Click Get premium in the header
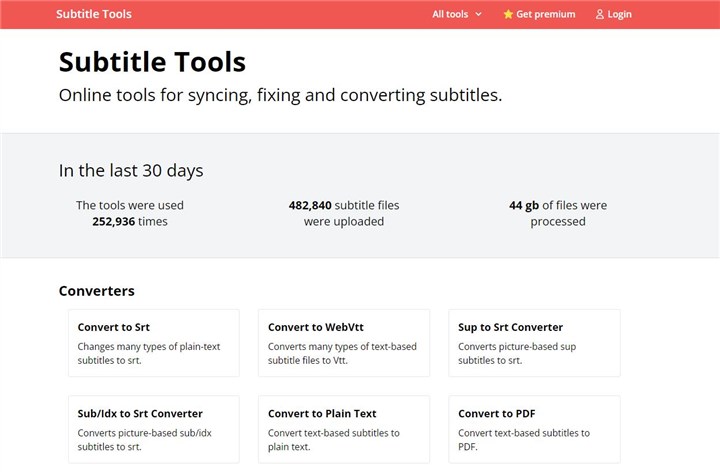 click(x=546, y=15)
